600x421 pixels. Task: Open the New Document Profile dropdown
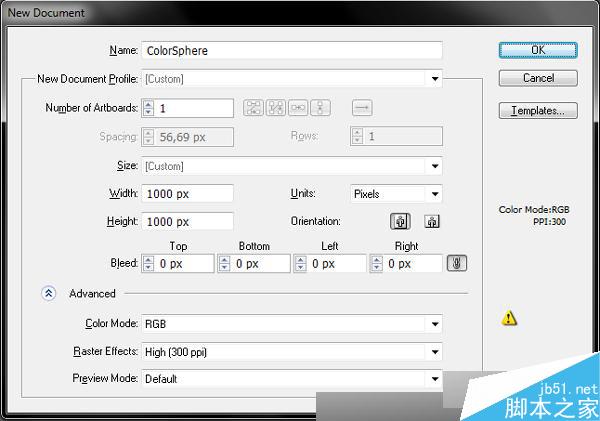pyautogui.click(x=292, y=79)
